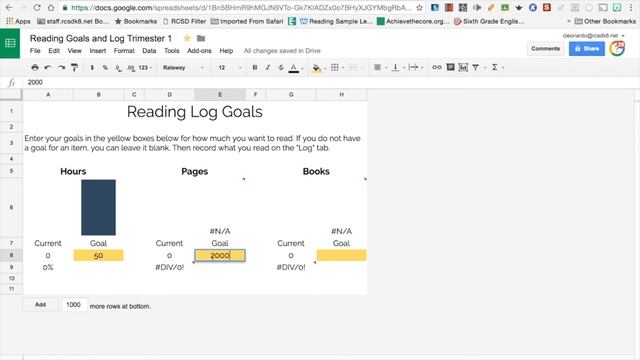Screen dimensions: 640x360
Task: Open the Functions sigma menu
Action: click(x=495, y=67)
